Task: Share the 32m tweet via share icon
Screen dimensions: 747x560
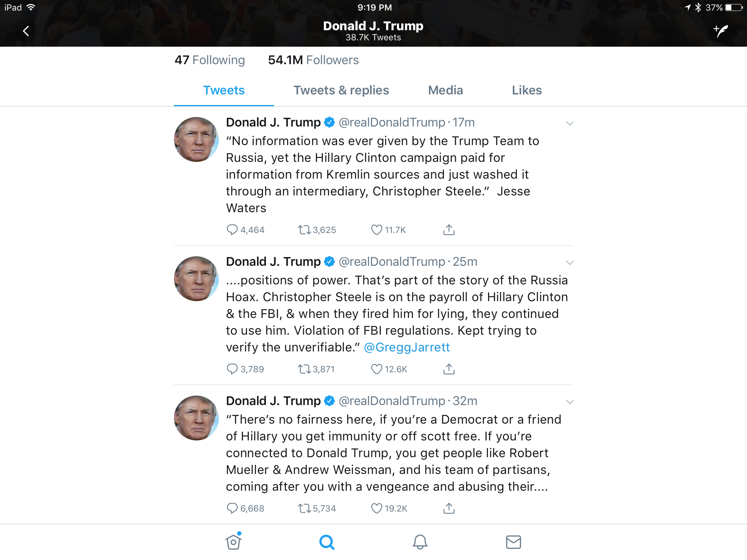Action: [449, 508]
